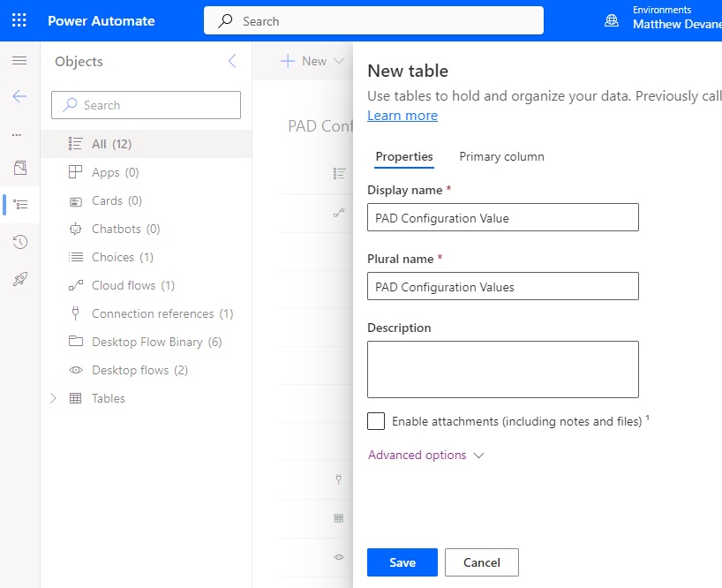
Task: Expand the Tables tree node
Action: [x=53, y=398]
